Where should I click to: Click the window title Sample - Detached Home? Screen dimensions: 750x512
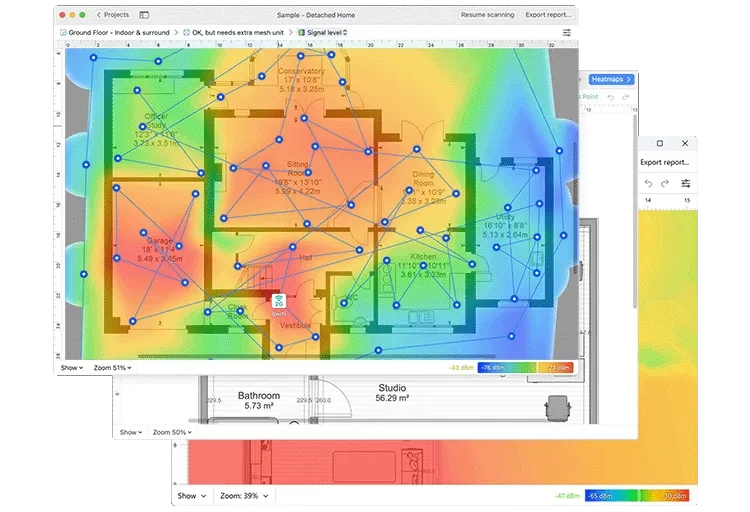click(316, 15)
